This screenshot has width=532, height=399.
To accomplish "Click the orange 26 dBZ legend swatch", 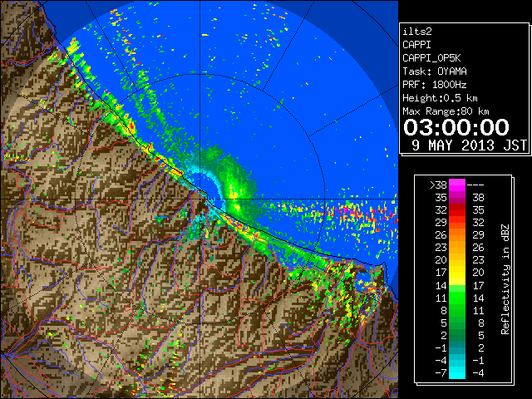I will [x=457, y=234].
